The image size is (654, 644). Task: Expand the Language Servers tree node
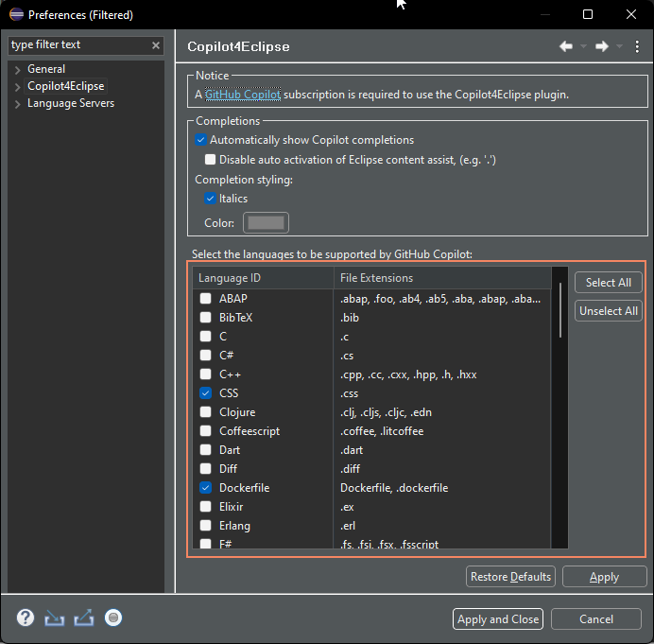(18, 104)
